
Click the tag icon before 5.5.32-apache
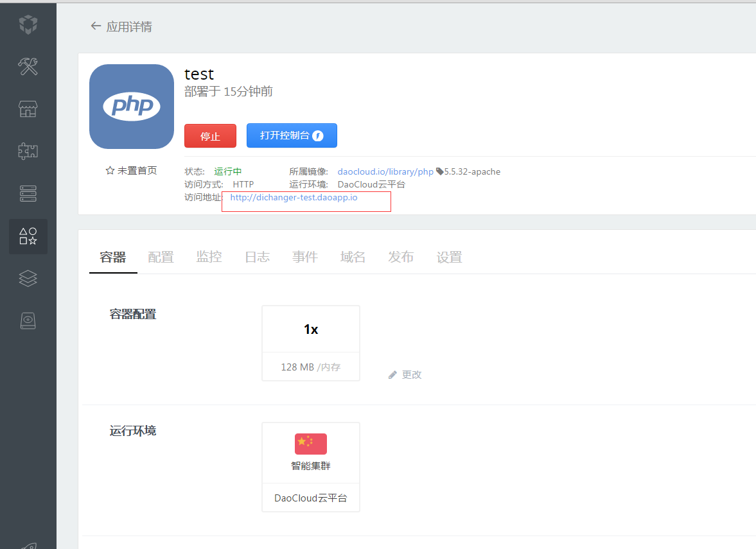pyautogui.click(x=440, y=171)
